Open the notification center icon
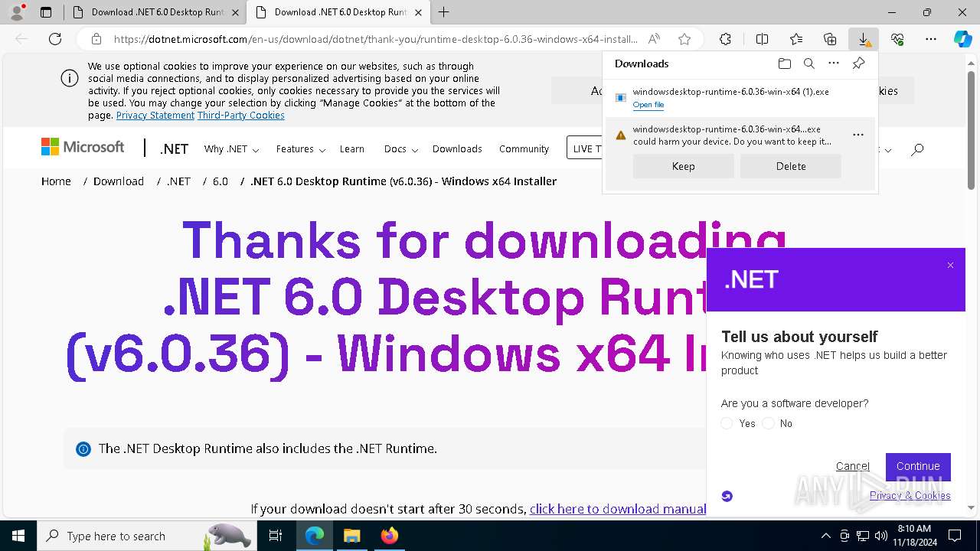This screenshot has width=980, height=551. [x=955, y=536]
